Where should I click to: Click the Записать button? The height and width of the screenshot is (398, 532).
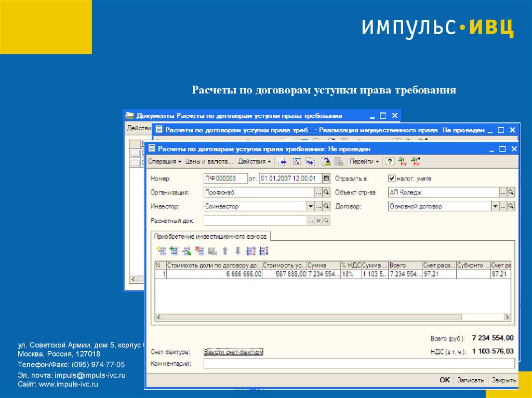[x=471, y=380]
